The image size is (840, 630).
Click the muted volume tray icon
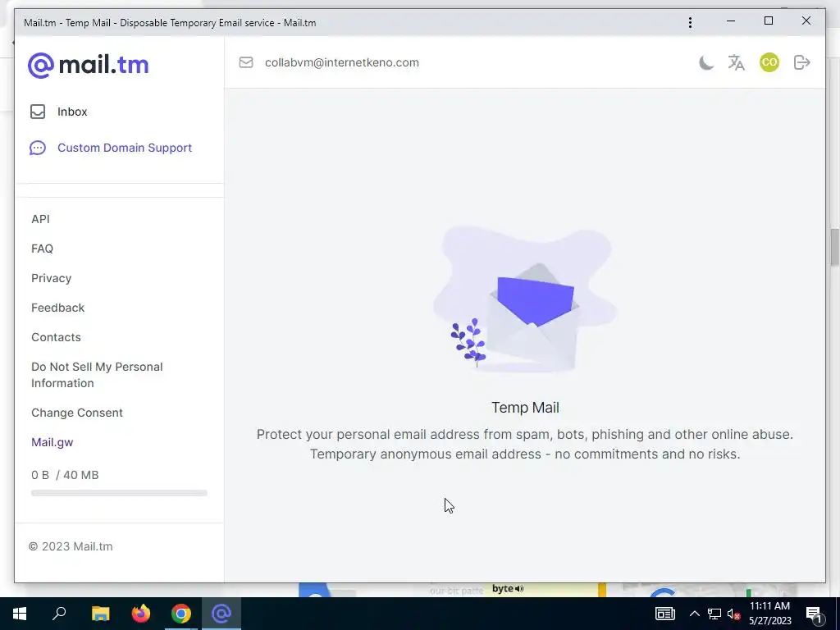point(733,614)
